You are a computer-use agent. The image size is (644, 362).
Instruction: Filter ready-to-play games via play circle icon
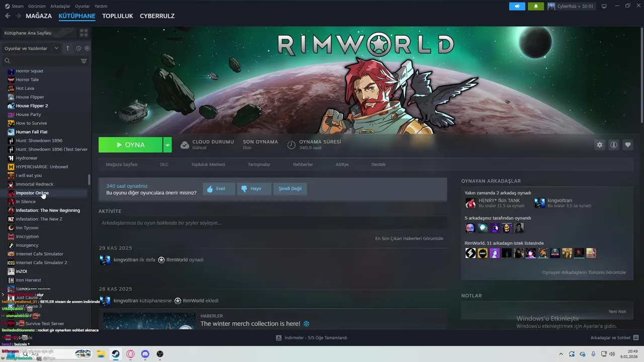point(87,48)
